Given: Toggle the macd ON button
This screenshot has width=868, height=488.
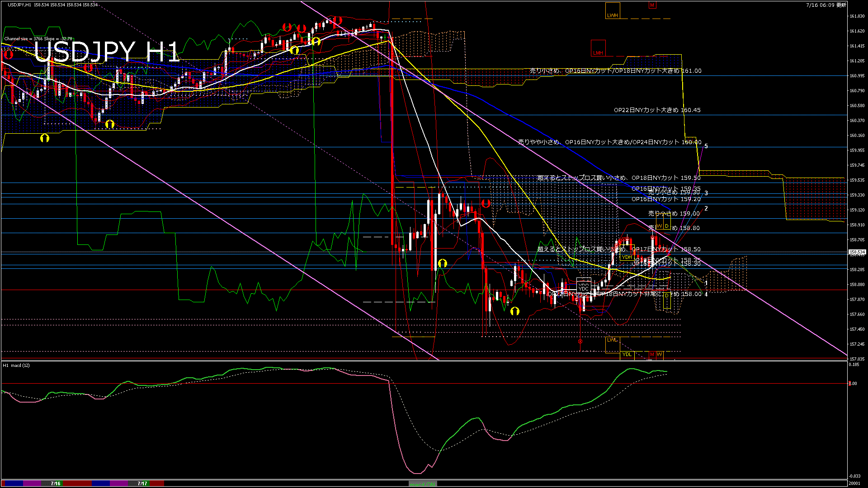Looking at the screenshot, I should tap(423, 484).
